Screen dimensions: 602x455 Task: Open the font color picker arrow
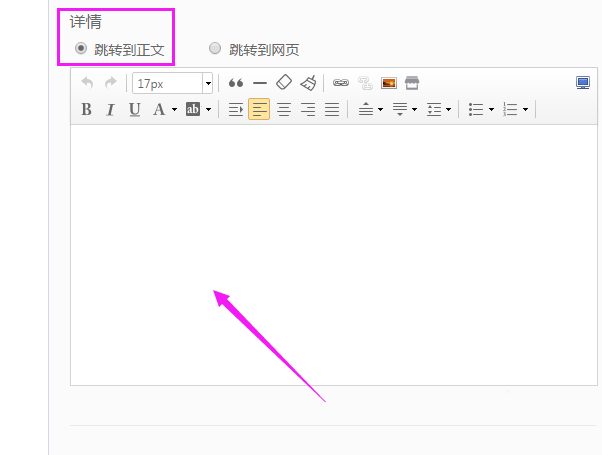point(174,110)
